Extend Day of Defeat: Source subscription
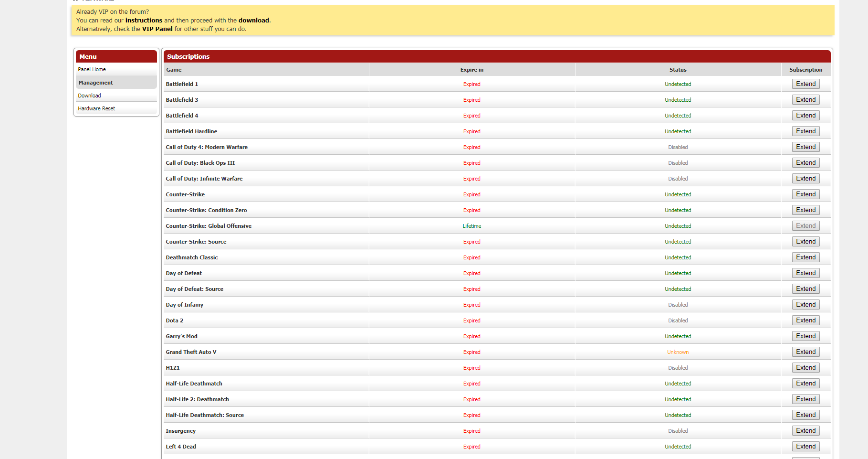This screenshot has height=459, width=868. 806,289
